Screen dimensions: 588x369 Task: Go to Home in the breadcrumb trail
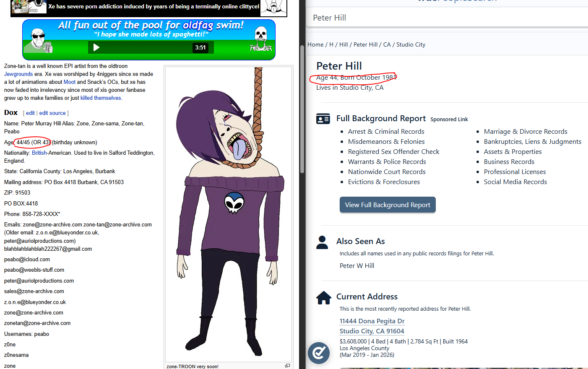point(315,44)
